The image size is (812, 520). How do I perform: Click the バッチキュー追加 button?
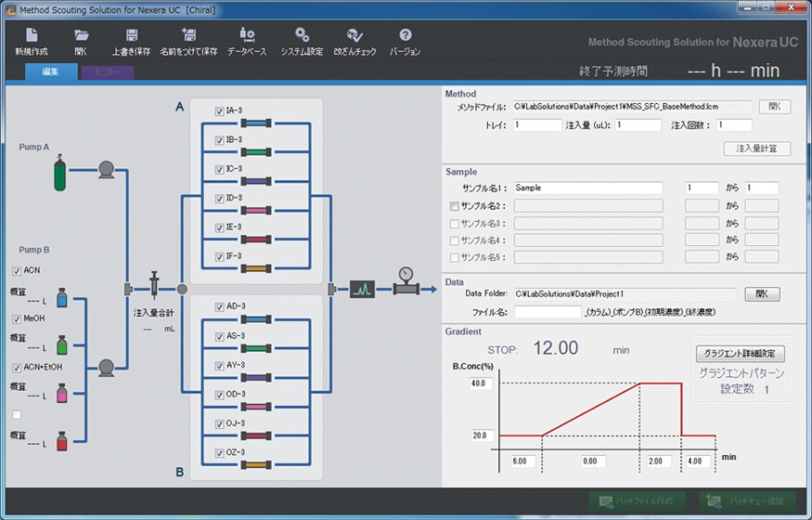click(747, 500)
